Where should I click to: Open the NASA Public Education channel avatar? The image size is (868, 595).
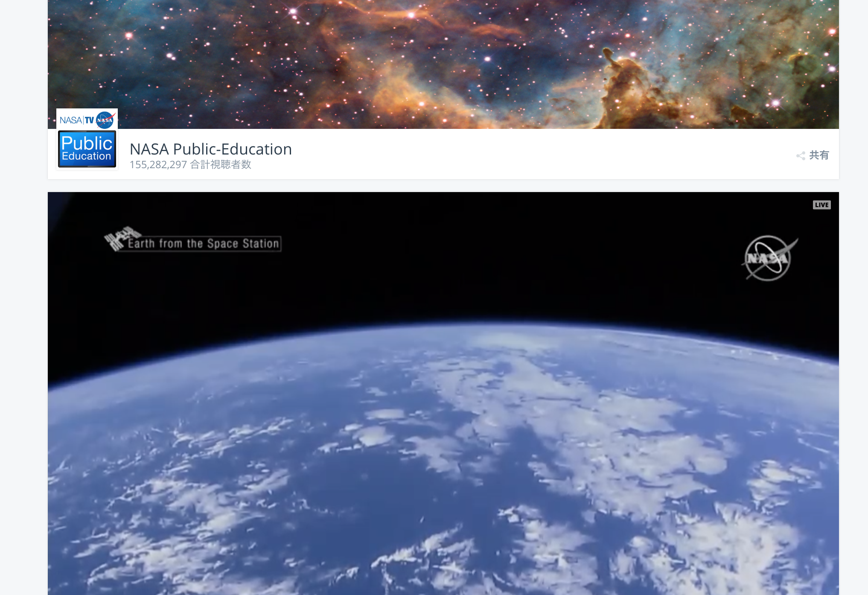pyautogui.click(x=87, y=139)
